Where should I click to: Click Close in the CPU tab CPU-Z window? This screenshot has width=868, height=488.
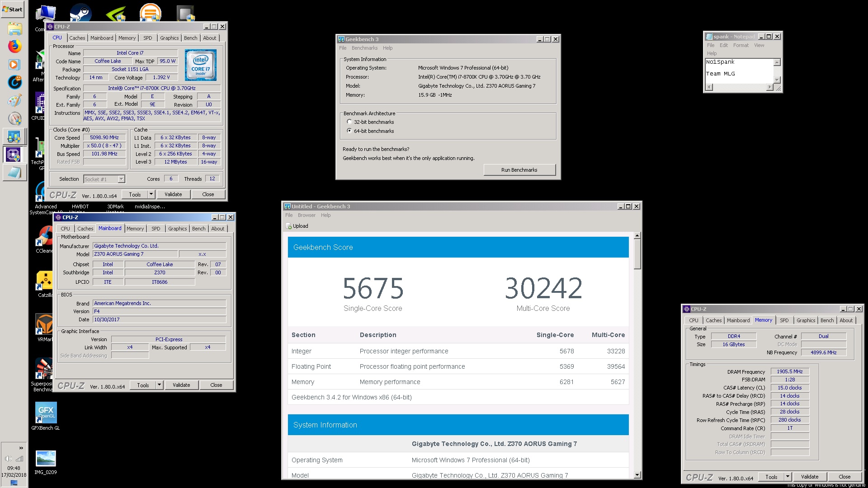(208, 194)
